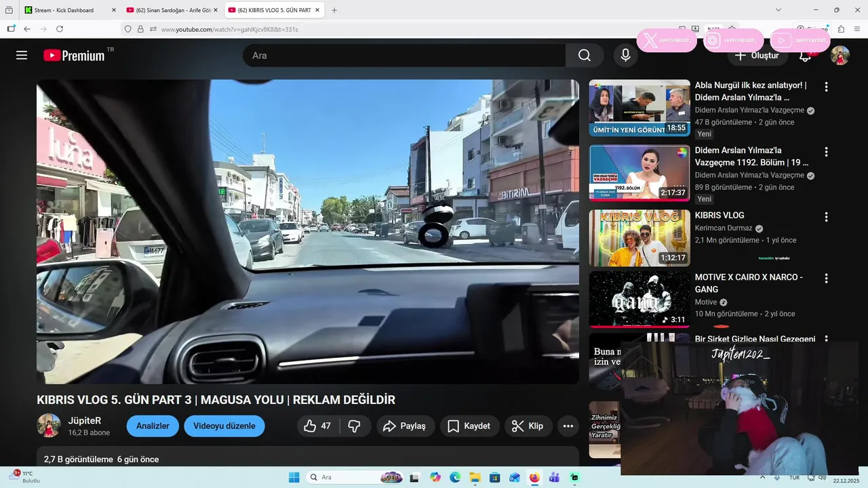
Task: Open options for Vazgeçme 1192. Bölüm video
Action: click(826, 152)
